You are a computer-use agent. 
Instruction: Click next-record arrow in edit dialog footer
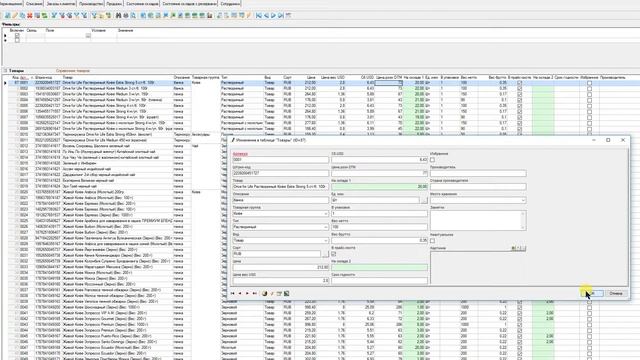tap(247, 293)
